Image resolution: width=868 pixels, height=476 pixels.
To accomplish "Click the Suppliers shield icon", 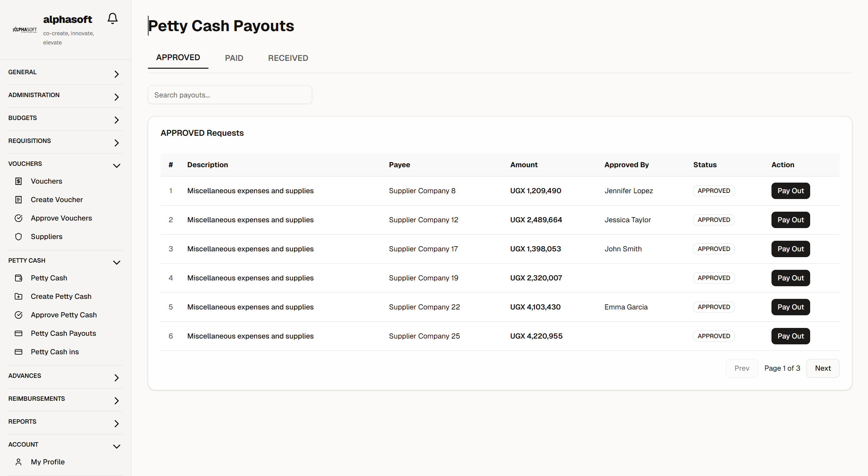I will point(18,237).
